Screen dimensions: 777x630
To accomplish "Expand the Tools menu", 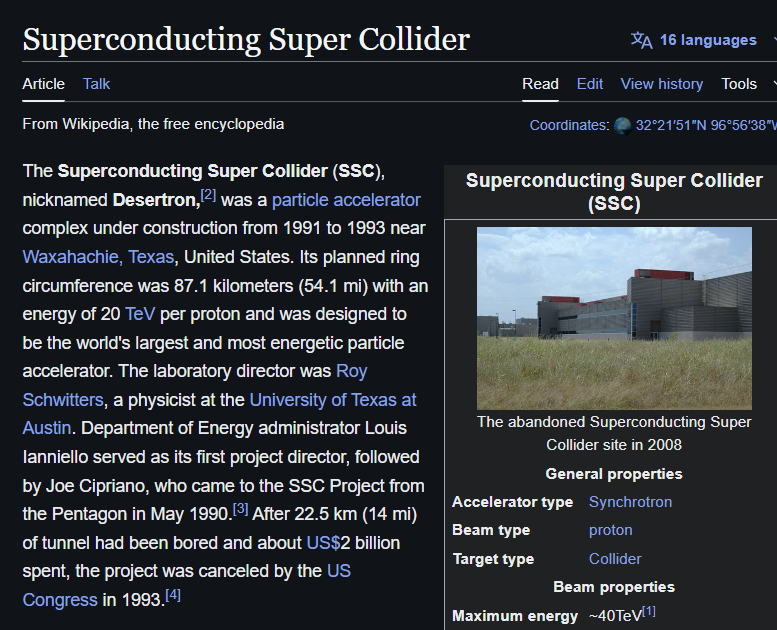I will tap(739, 84).
